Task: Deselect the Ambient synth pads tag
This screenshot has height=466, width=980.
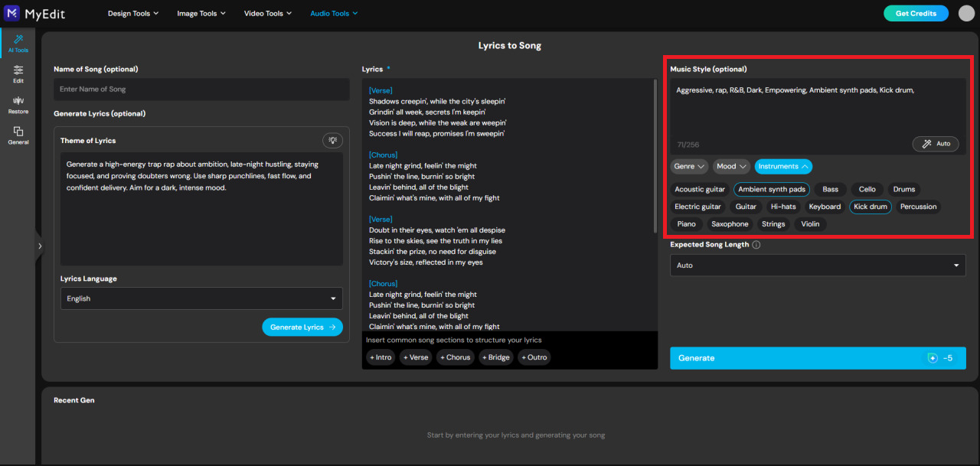Action: 772,189
